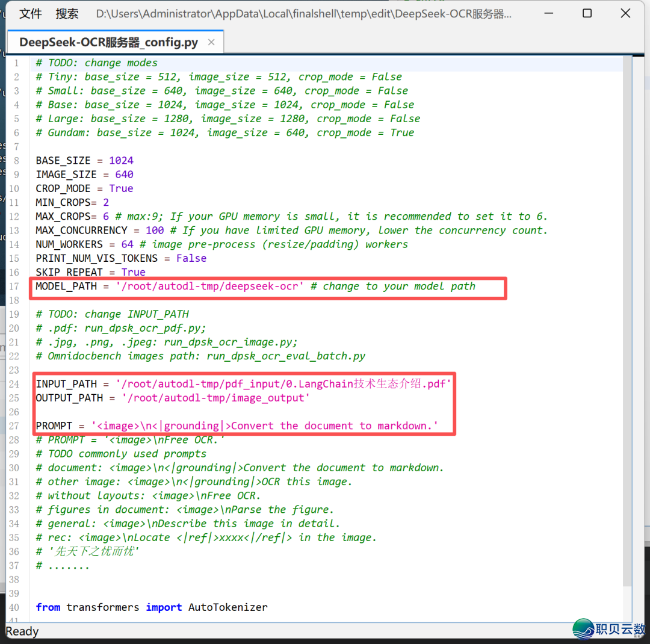
Task: Select line number 1 in the gutter
Action: 16,63
